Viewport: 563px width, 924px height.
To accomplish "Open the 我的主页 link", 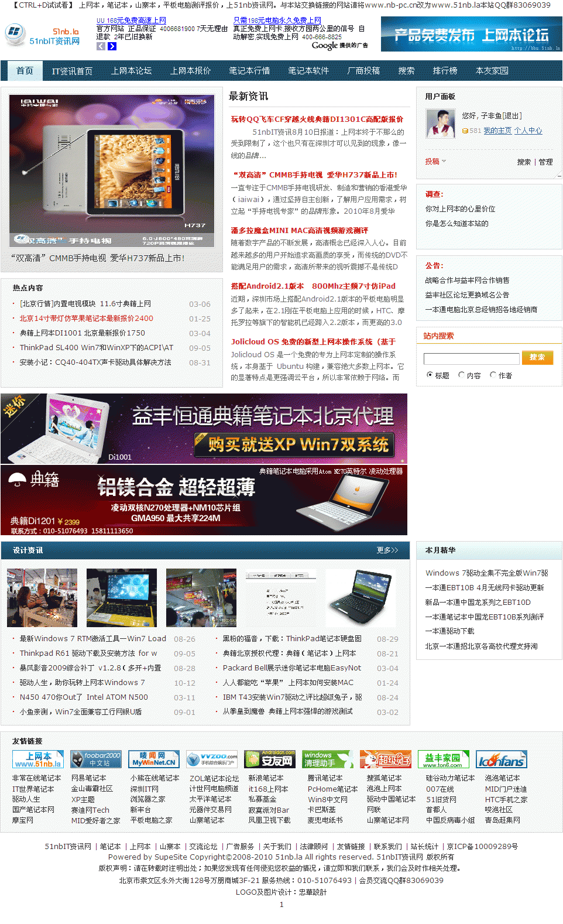I will point(497,131).
